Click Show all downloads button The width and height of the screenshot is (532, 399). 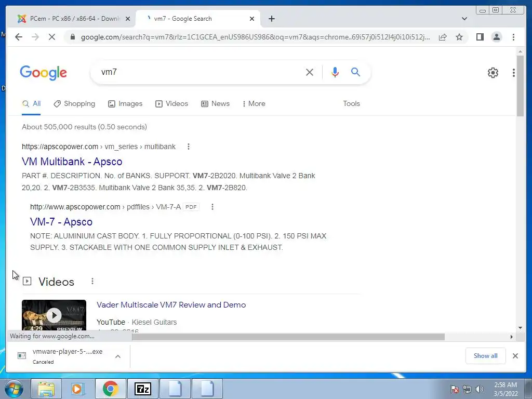[x=486, y=356]
